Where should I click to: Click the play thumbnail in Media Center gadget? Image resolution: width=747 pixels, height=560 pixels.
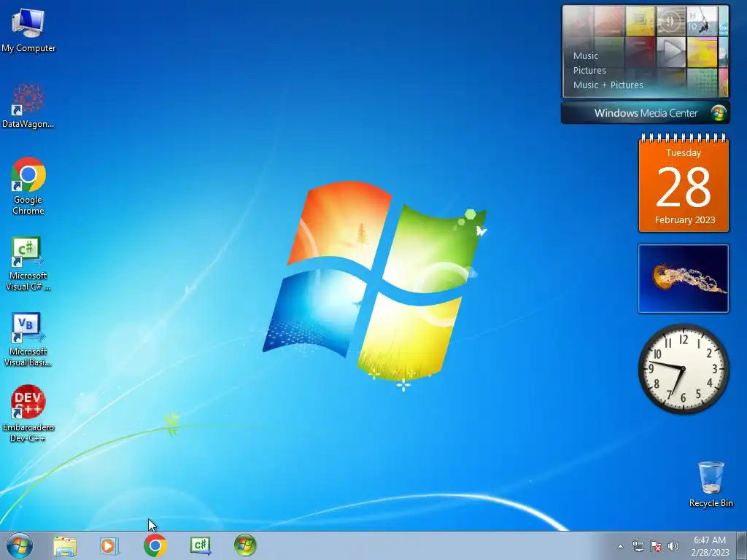(x=671, y=52)
